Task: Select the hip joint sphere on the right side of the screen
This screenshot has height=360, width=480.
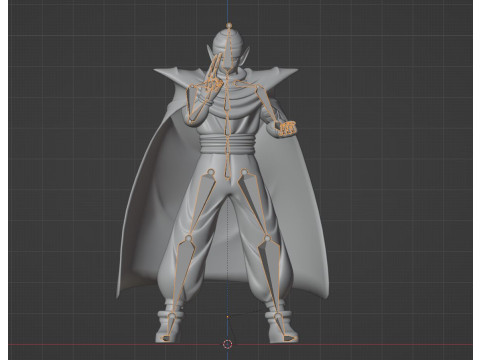Action: click(244, 172)
